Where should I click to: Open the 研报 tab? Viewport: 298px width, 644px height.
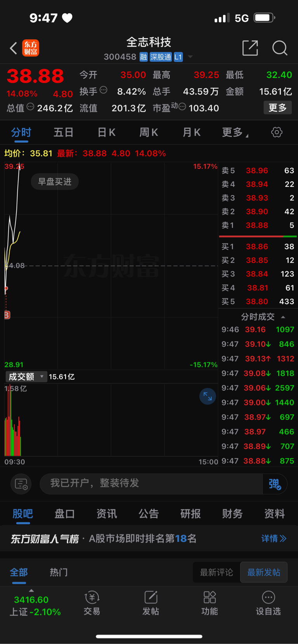click(x=191, y=514)
